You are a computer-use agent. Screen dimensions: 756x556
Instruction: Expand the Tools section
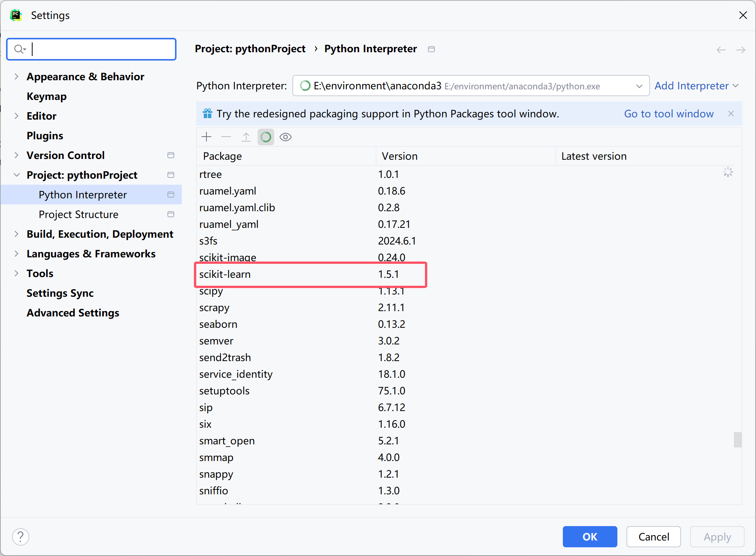[x=16, y=273]
